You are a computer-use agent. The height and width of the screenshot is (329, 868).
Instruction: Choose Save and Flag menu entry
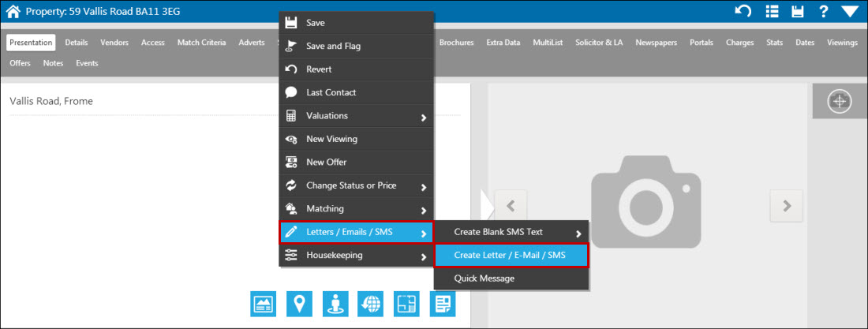(x=357, y=46)
